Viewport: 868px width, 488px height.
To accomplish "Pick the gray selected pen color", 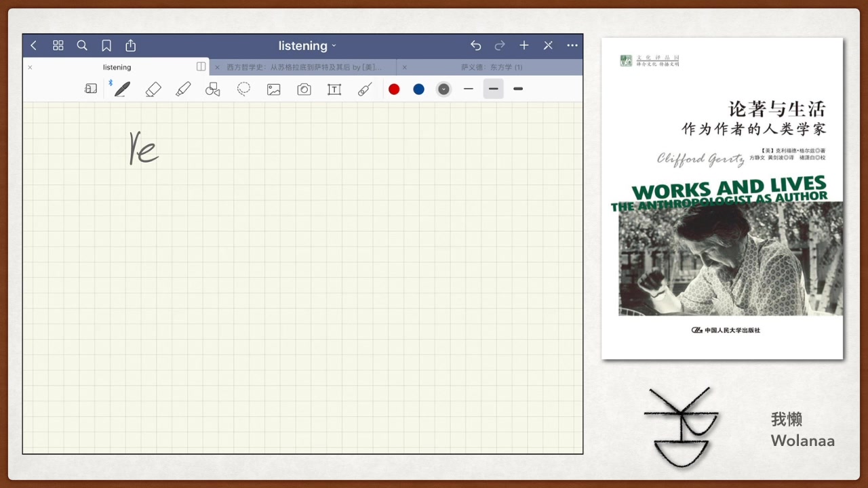I will coord(443,89).
